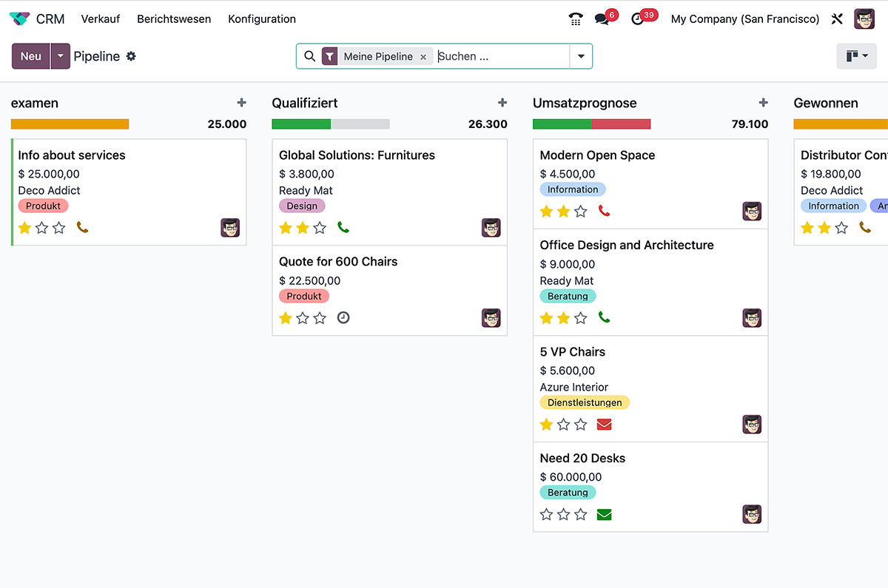Set the first star on Need 20 Desks
This screenshot has width=888, height=588.
click(545, 513)
